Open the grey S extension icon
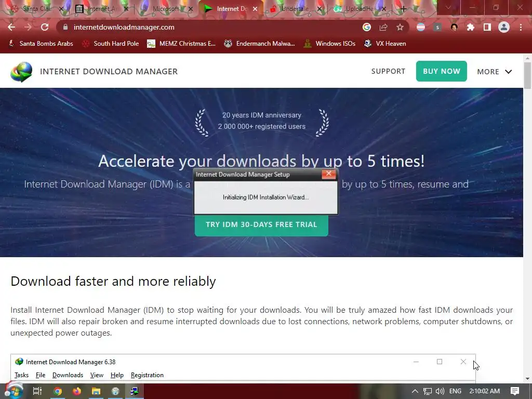The height and width of the screenshot is (399, 532). click(437, 27)
